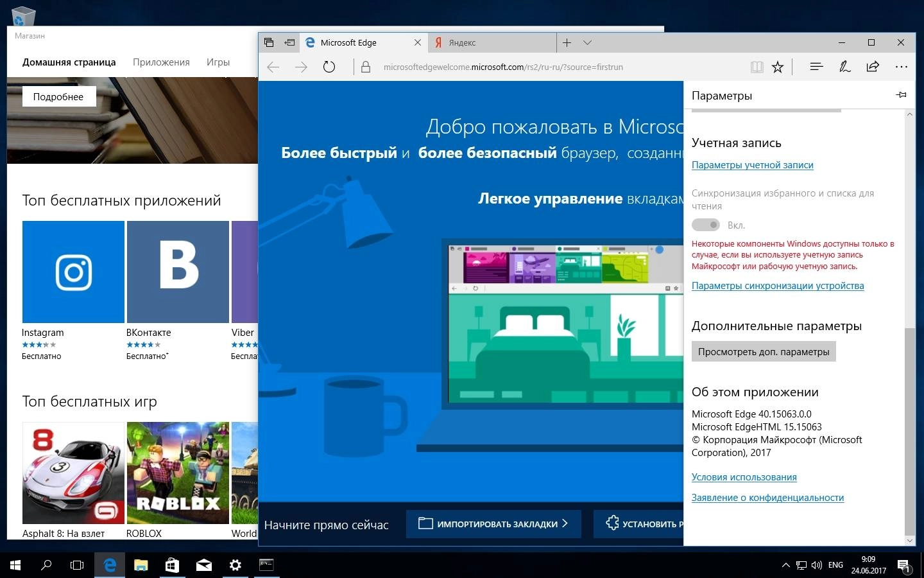The height and width of the screenshot is (578, 924).
Task: Open the Edge More (three dots) menu
Action: [902, 67]
